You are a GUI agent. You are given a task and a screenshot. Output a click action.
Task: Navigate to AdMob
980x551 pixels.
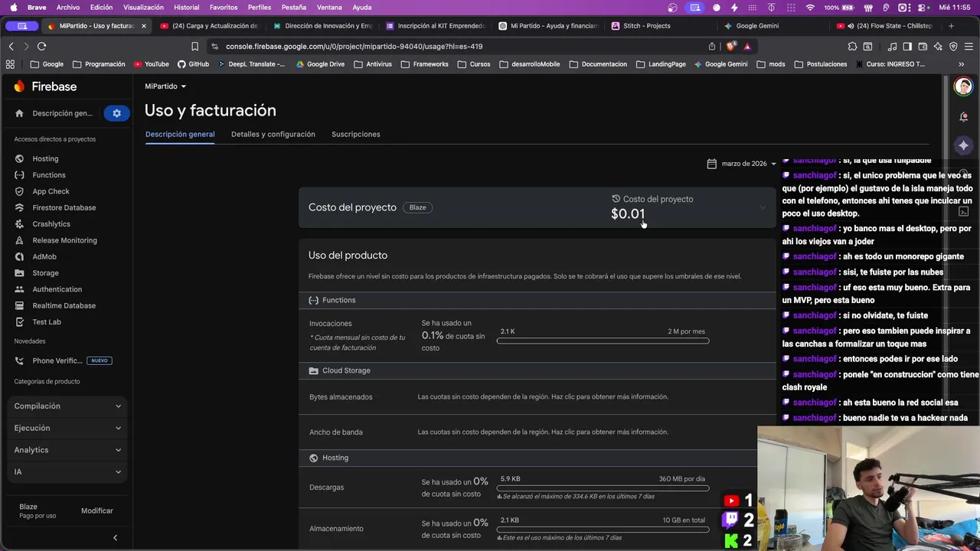[x=44, y=256]
